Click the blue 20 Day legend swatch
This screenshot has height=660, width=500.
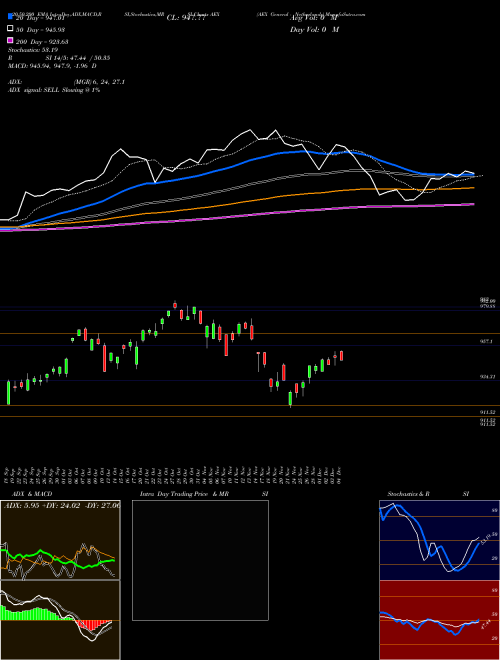pyautogui.click(x=10, y=16)
